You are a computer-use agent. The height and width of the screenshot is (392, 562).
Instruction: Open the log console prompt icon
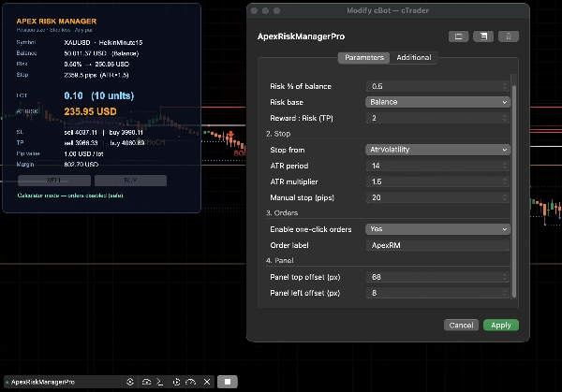pos(160,382)
